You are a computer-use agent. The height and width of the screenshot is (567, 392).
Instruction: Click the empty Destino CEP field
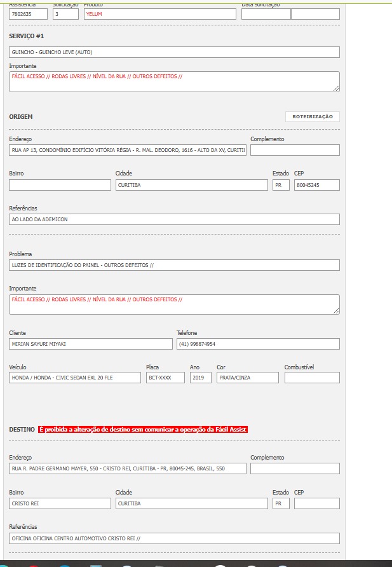(317, 503)
